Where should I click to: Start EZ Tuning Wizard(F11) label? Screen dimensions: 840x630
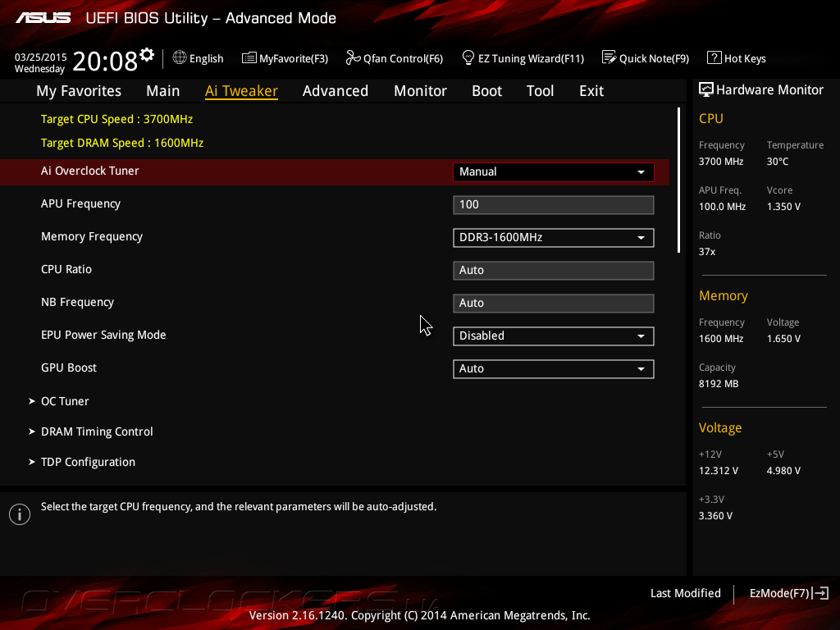coord(531,58)
